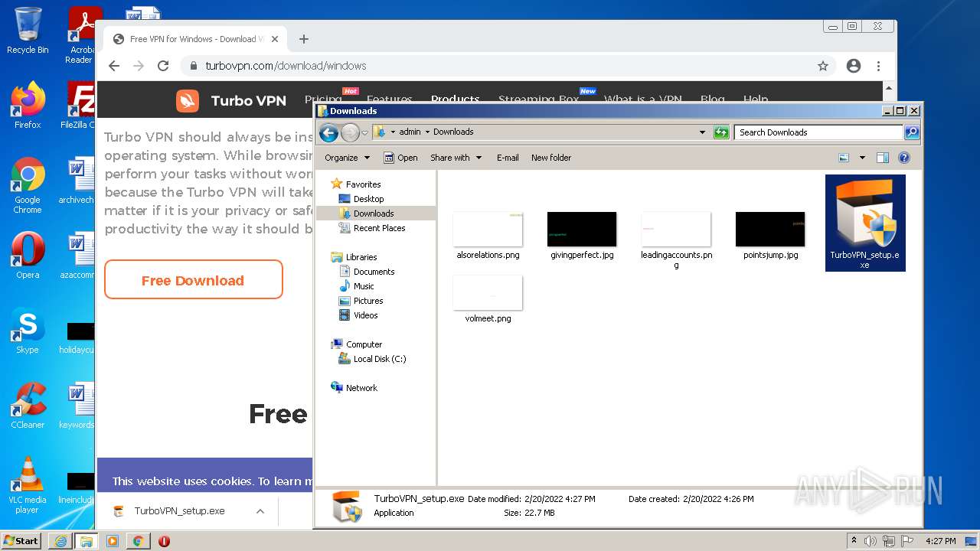Select the pointsjump.jpg file
Screen dimensions: 980x551
[x=770, y=236]
